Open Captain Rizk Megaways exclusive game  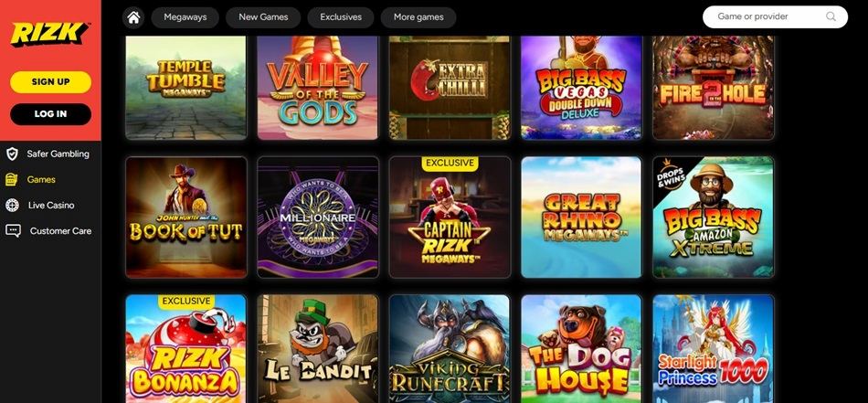tap(450, 217)
